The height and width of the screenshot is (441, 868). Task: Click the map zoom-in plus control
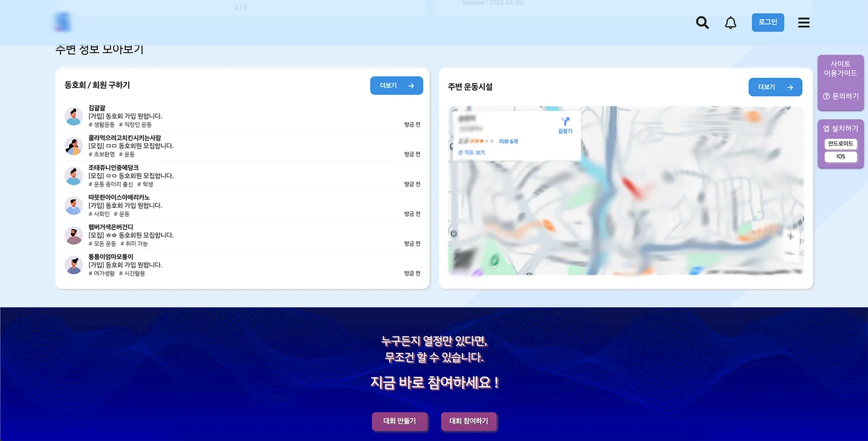(x=791, y=237)
